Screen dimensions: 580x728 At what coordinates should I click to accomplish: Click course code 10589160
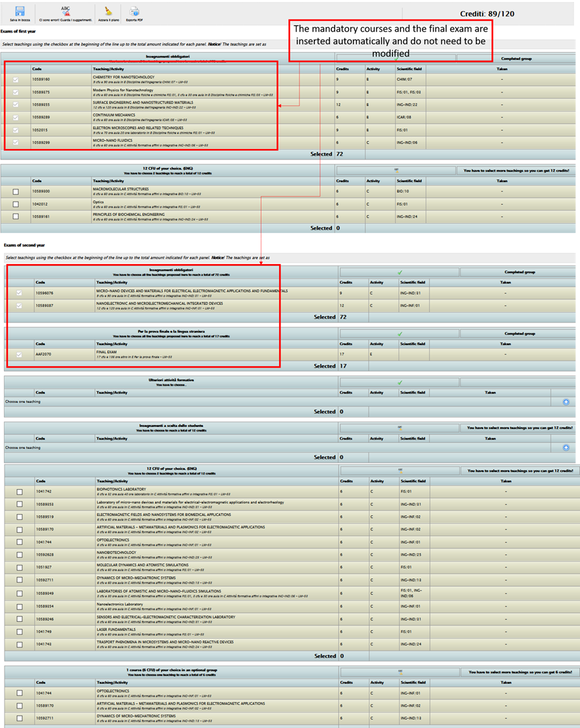tap(41, 79)
